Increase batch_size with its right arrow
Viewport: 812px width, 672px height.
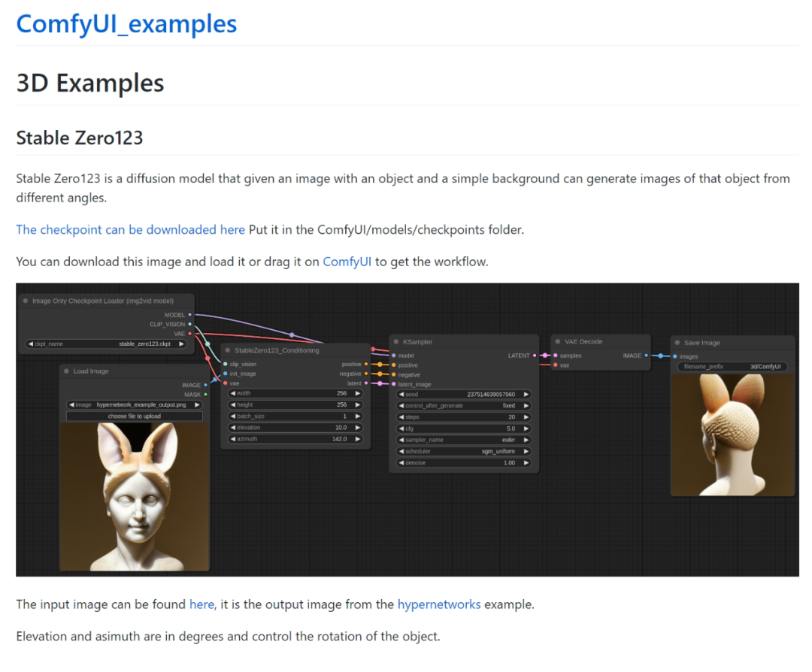coord(357,416)
